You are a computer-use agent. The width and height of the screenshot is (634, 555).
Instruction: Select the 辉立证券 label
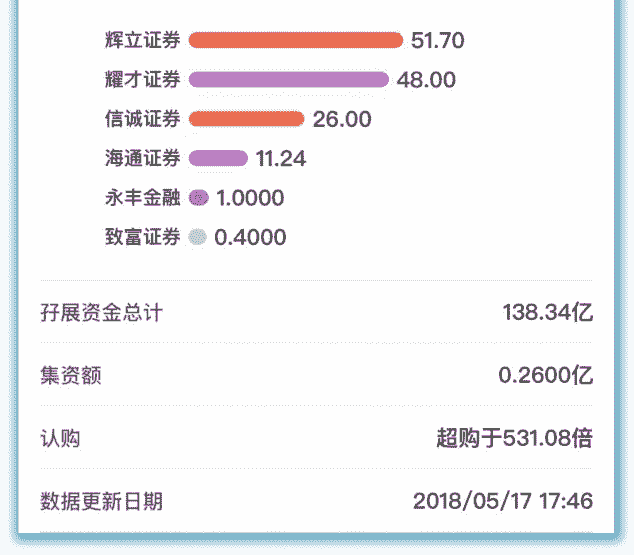(x=142, y=41)
